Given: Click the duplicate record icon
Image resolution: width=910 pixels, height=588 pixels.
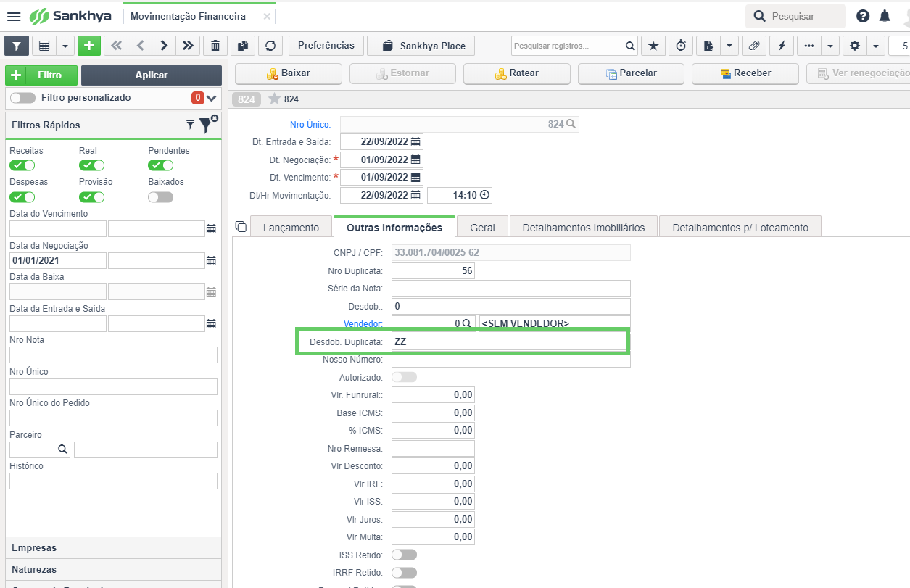Looking at the screenshot, I should tap(243, 46).
